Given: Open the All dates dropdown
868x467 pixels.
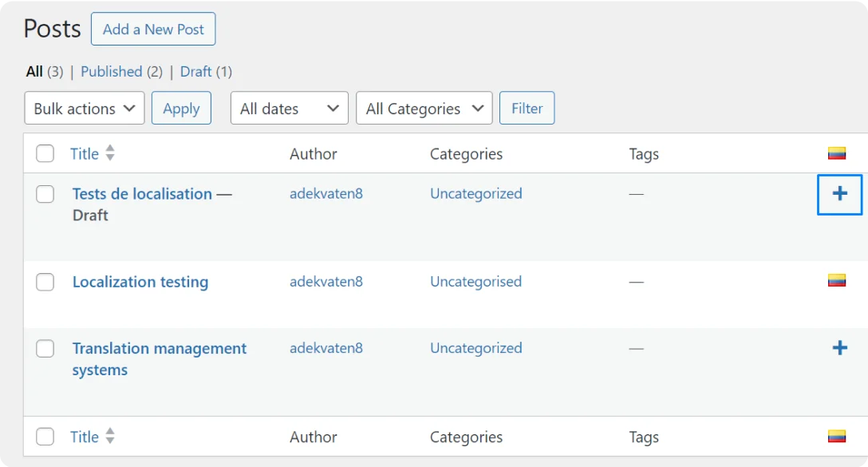Looking at the screenshot, I should [x=289, y=108].
